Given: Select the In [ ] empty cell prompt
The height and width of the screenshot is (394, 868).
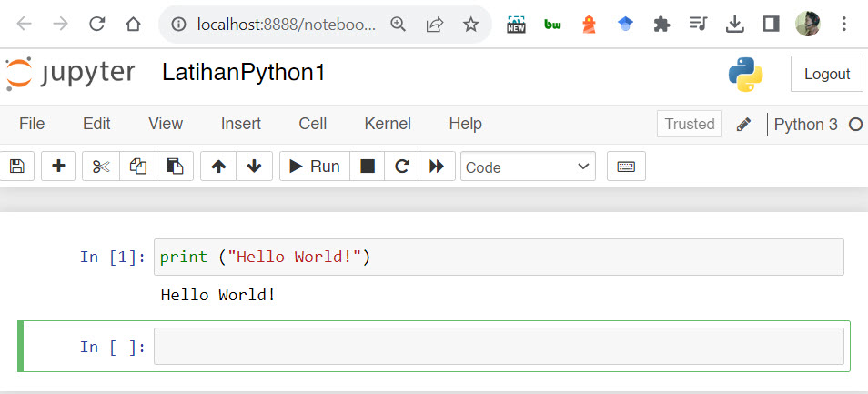Looking at the screenshot, I should click(x=113, y=347).
